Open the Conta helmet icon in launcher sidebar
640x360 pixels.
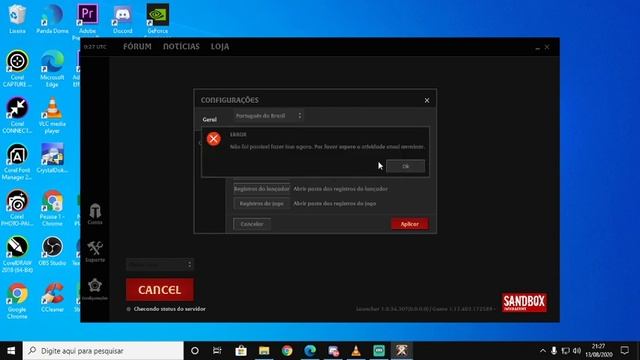tap(95, 214)
